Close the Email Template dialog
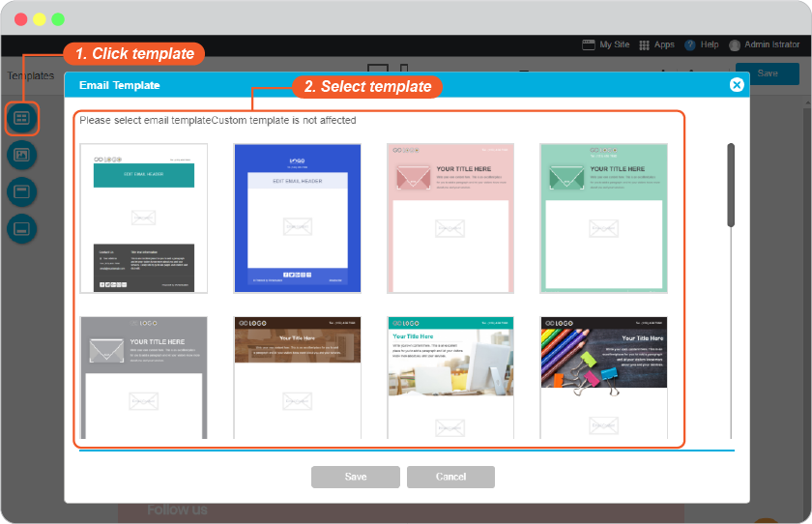The width and height of the screenshot is (812, 524). 737,85
